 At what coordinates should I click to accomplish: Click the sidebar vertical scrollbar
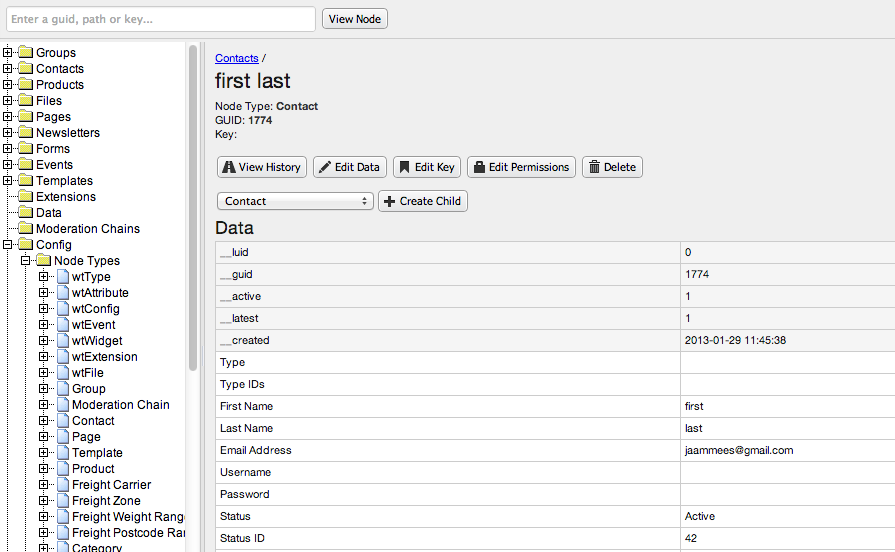tap(193, 200)
